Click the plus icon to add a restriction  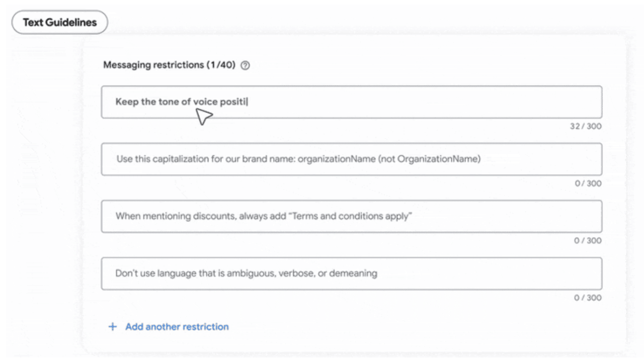click(112, 327)
